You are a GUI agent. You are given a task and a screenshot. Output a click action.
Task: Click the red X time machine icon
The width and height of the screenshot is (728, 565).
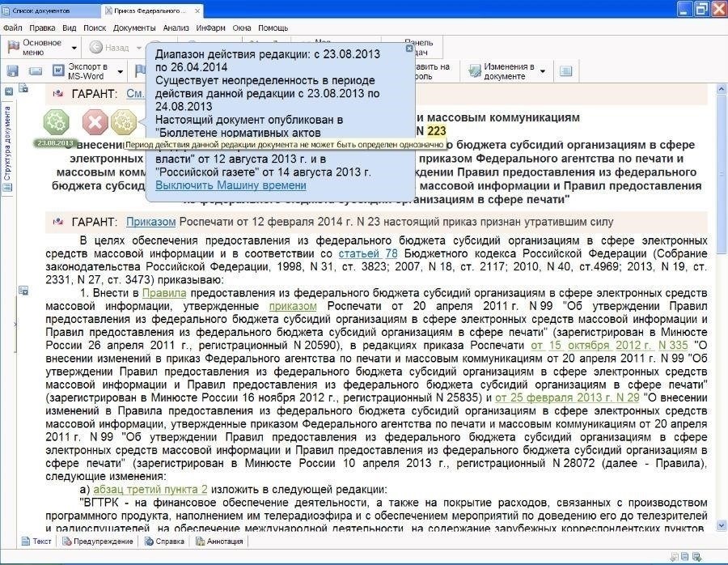tap(95, 122)
